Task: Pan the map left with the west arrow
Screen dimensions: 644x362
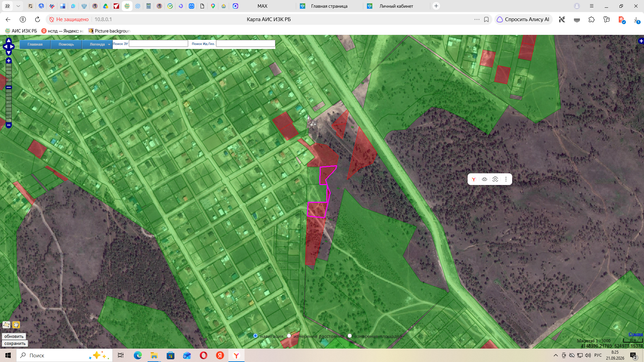Action: click(5, 47)
